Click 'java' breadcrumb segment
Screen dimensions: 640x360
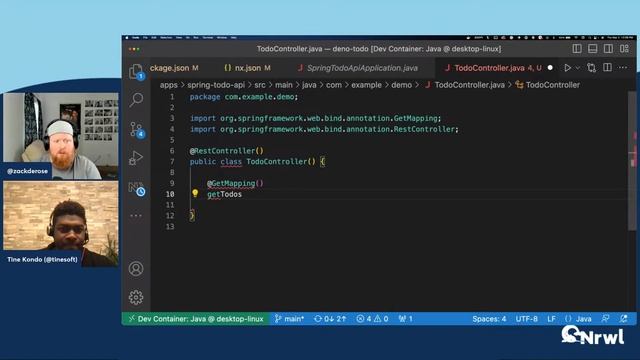309,85
